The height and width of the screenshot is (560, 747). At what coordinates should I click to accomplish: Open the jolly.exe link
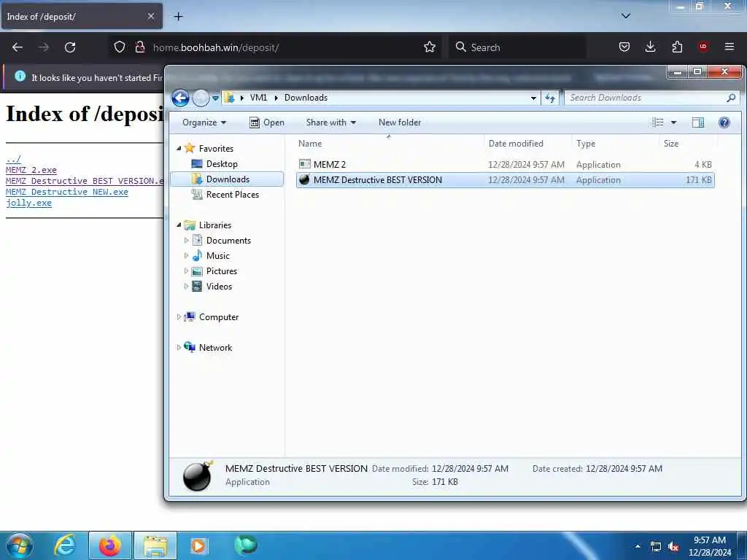click(x=28, y=203)
